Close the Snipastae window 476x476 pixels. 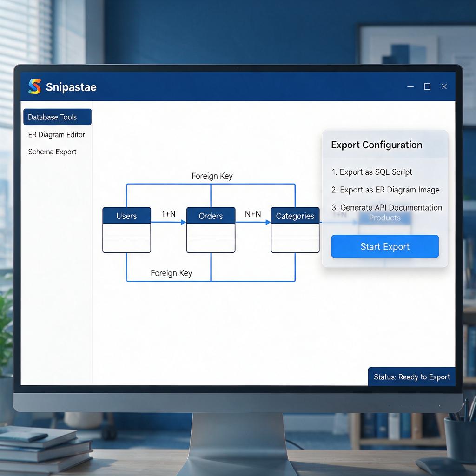444,86
